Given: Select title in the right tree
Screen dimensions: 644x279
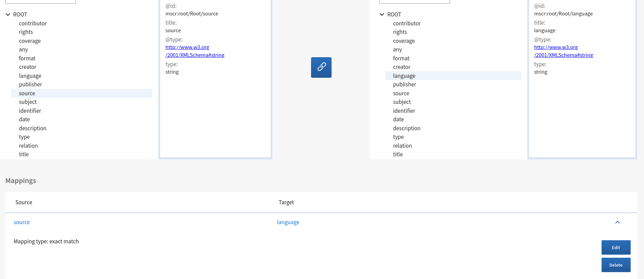Looking at the screenshot, I should [x=398, y=154].
